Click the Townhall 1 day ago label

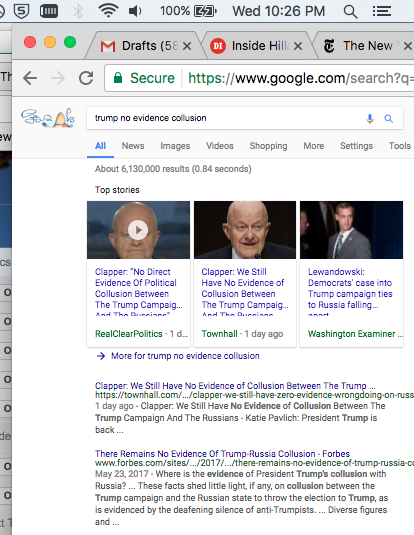242,334
